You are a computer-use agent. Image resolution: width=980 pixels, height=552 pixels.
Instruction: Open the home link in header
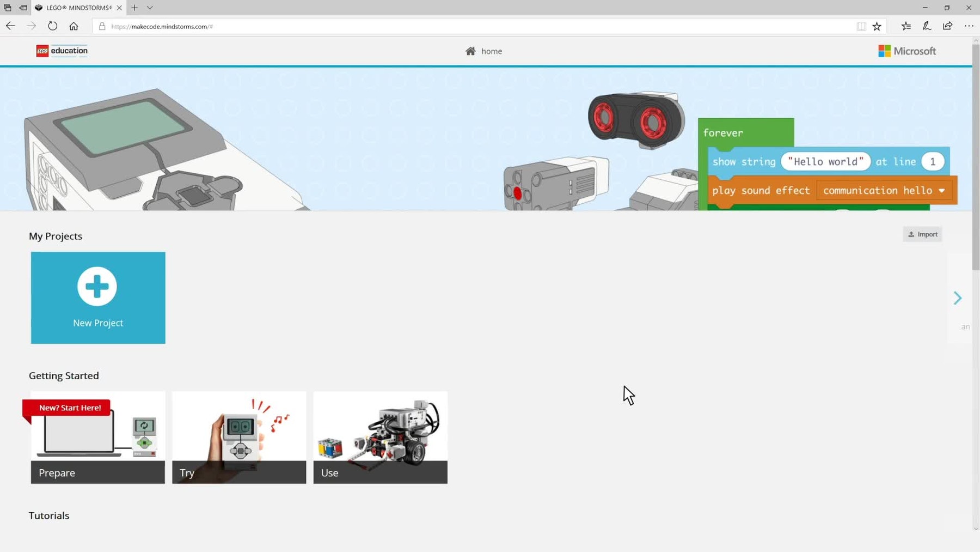coord(491,51)
